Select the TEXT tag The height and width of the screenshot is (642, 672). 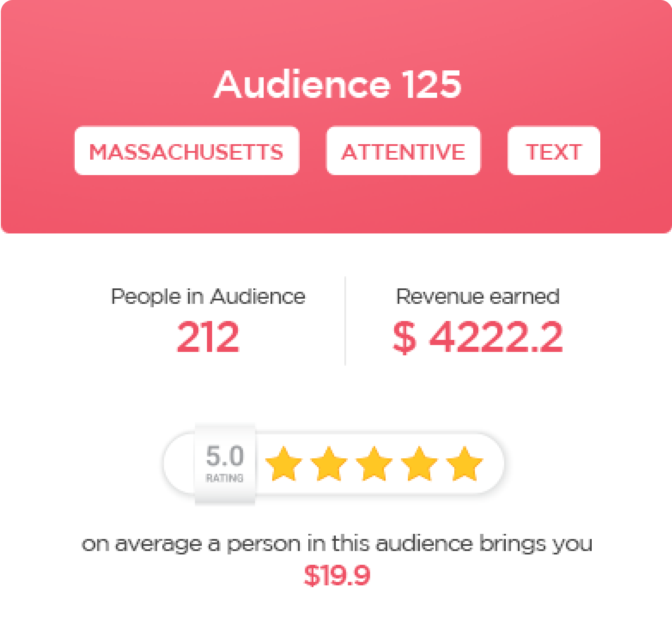coord(553,151)
